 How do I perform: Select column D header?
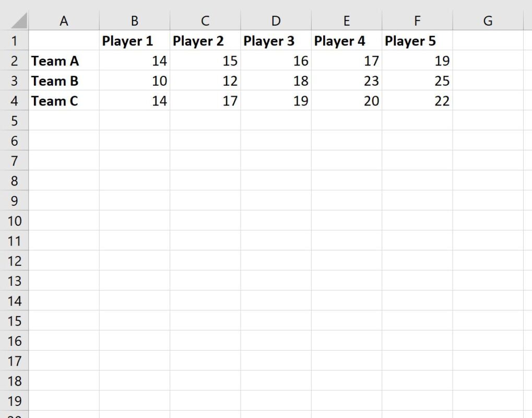tap(276, 21)
